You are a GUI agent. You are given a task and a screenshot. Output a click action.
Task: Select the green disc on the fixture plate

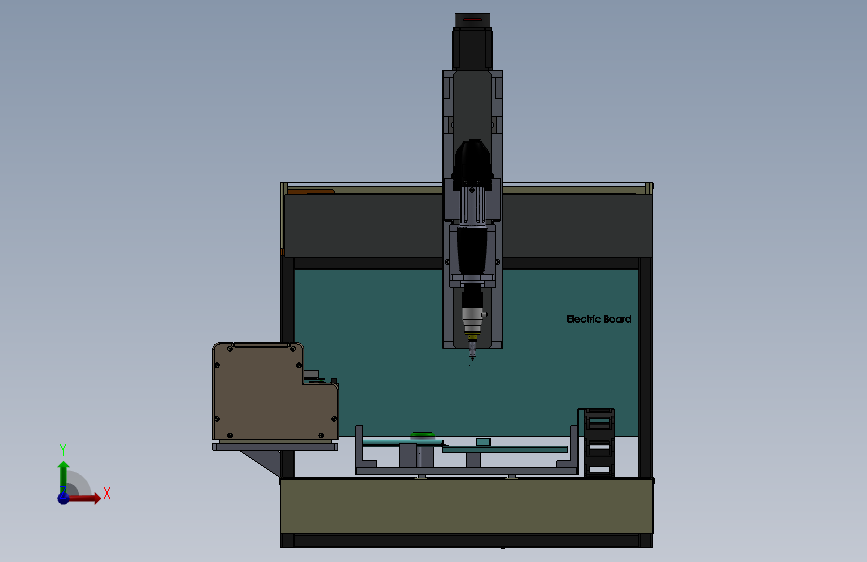tap(422, 435)
